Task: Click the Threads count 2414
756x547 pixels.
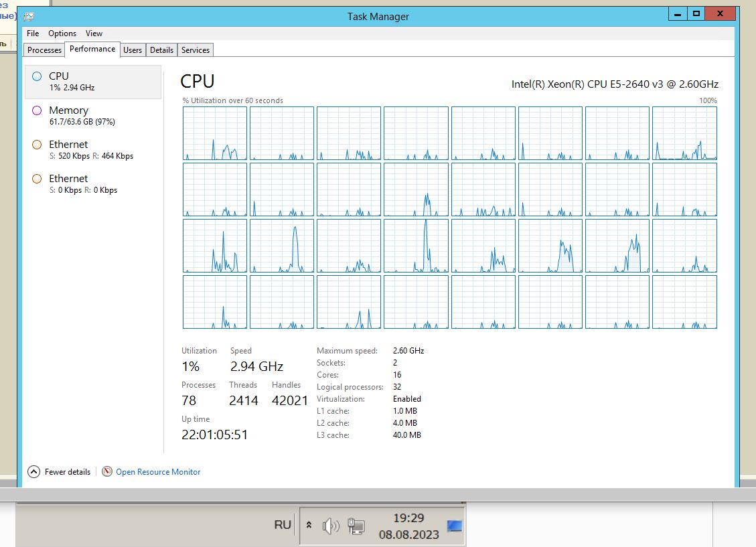Action: 244,400
